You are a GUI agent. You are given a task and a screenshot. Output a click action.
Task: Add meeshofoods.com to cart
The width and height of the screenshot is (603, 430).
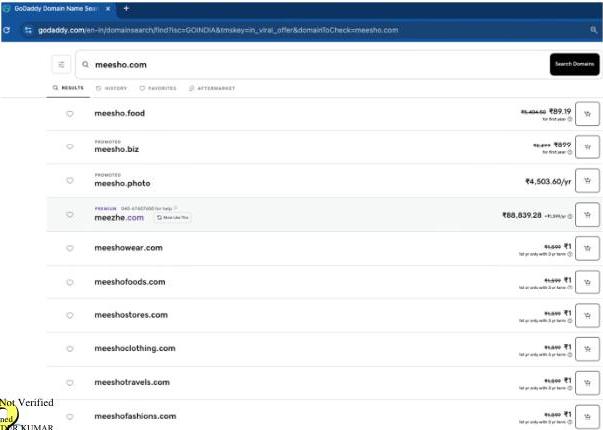(x=587, y=282)
